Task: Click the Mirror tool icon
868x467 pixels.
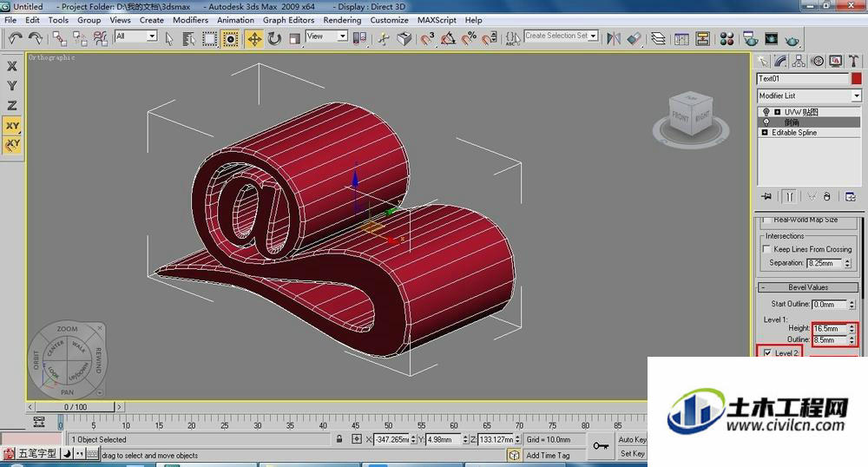Action: (614, 38)
